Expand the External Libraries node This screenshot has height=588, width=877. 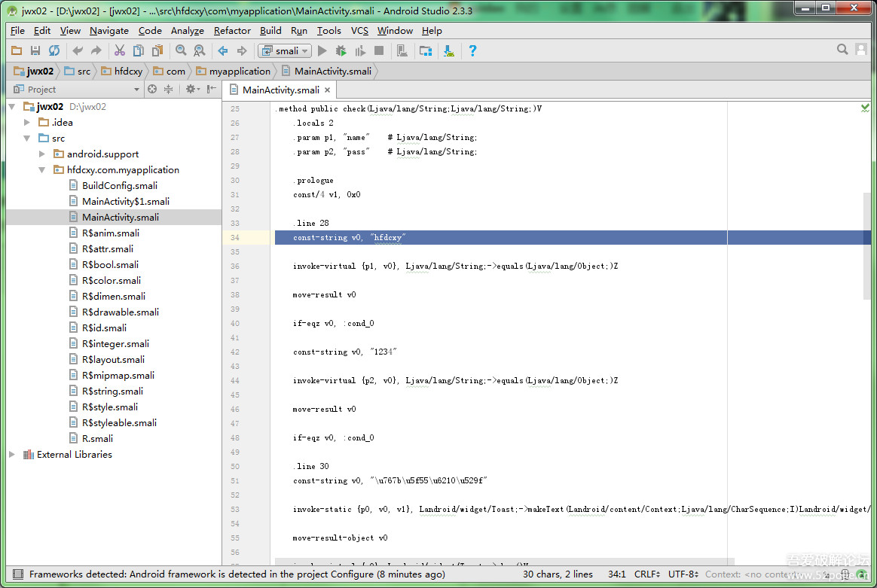(11, 455)
